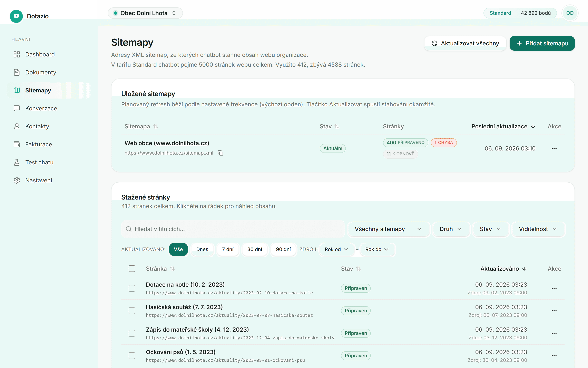Image resolution: width=588 pixels, height=368 pixels.
Task: Click the Aktuální status badge
Action: pos(333,148)
